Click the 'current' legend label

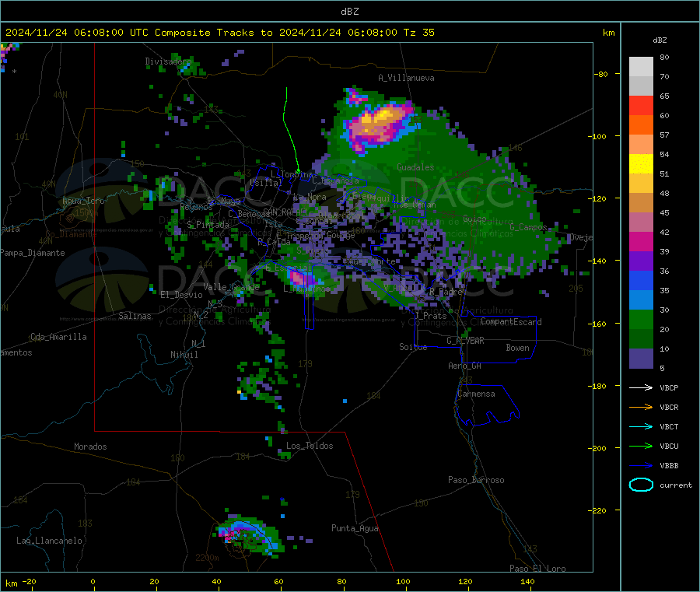(676, 485)
